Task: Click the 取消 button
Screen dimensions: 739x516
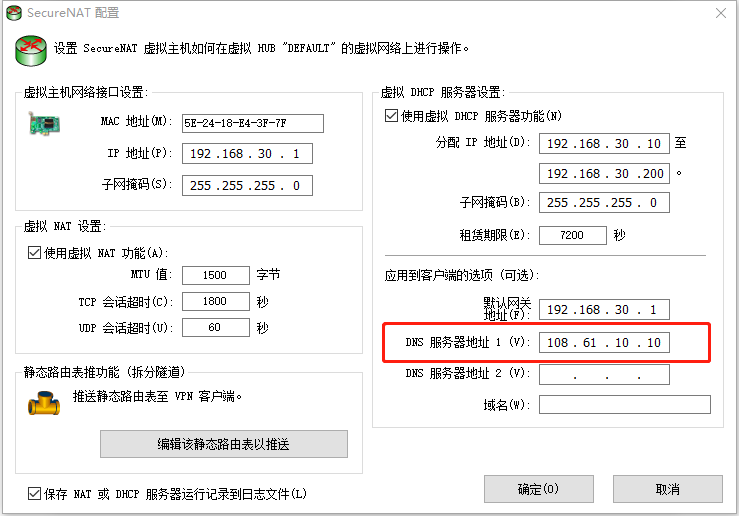Action: tap(667, 489)
